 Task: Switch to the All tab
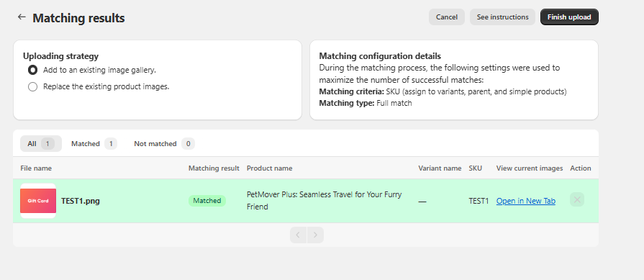[x=41, y=144]
